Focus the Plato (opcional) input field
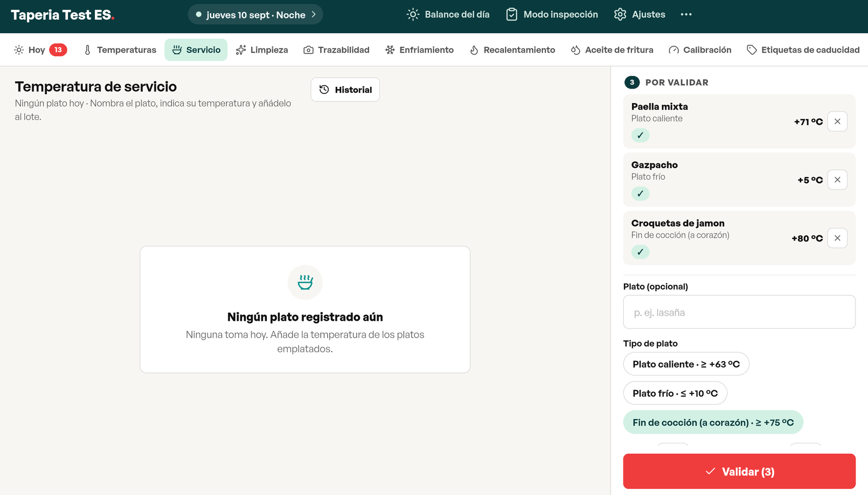Screen dimensions: 868x495 [x=739, y=312]
